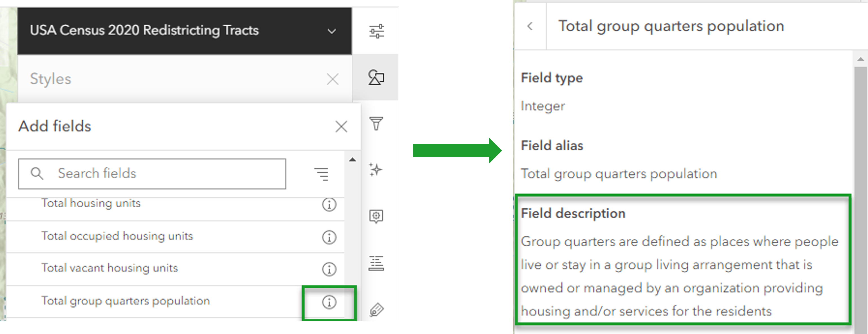Open the Filter funnel icon
The image size is (868, 334).
click(376, 123)
